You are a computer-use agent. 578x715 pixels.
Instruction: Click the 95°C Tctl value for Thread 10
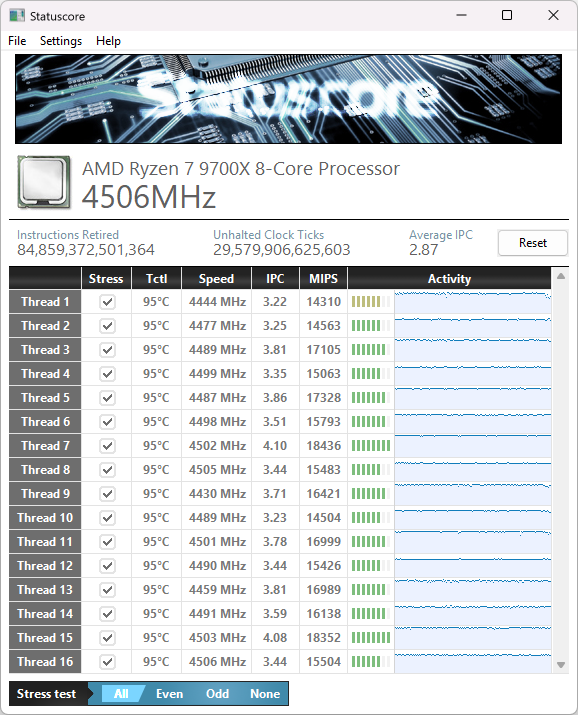(156, 518)
